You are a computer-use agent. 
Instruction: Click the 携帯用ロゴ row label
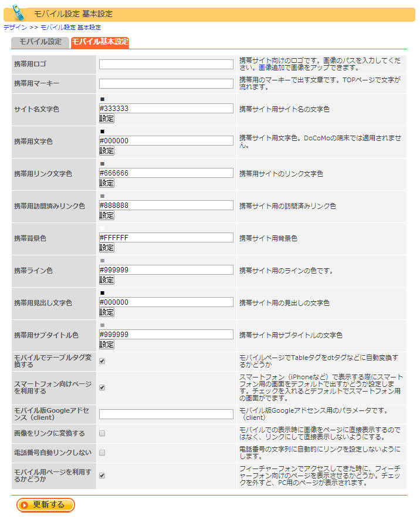30,64
